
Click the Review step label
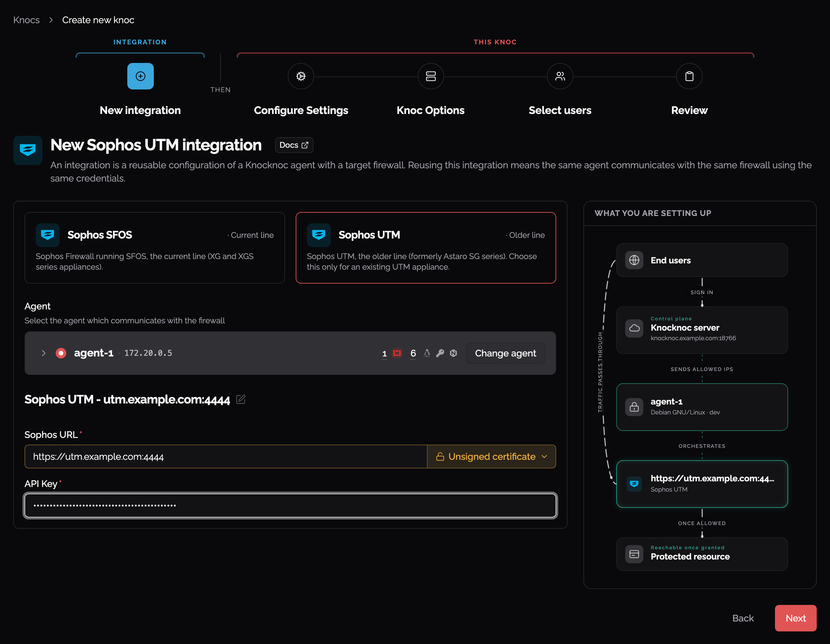click(689, 110)
